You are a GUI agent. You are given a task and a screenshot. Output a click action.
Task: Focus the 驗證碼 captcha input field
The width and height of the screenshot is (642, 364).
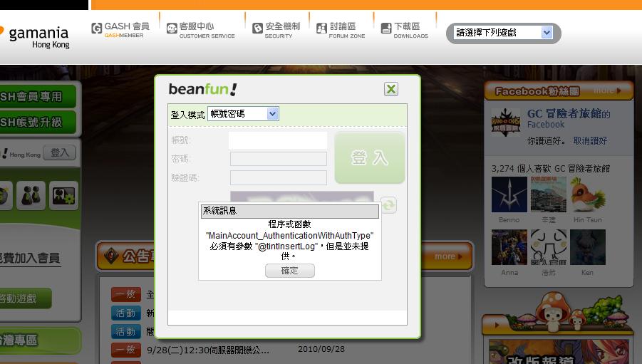click(279, 177)
